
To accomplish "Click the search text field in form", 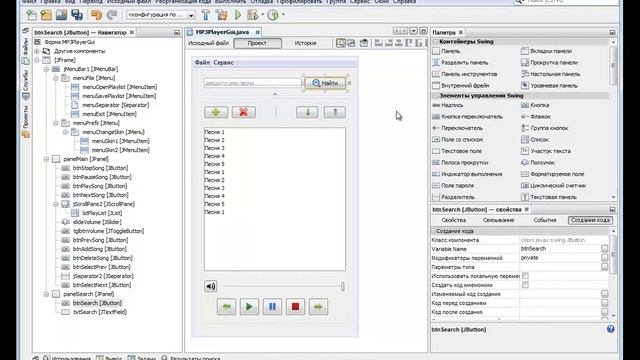I will [x=253, y=83].
